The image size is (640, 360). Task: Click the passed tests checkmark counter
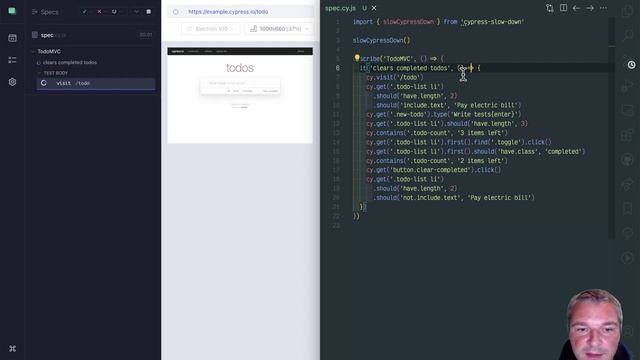tap(84, 12)
